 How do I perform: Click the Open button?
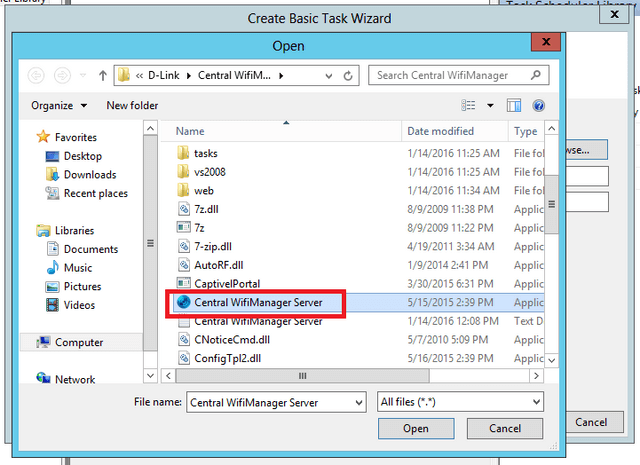tap(416, 429)
